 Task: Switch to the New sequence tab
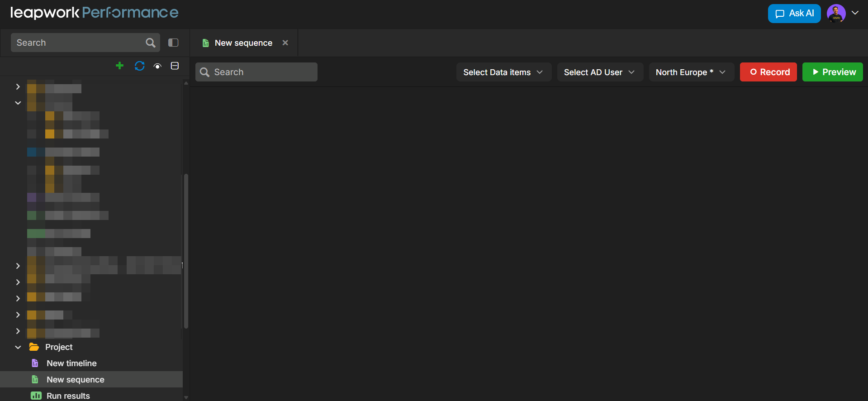point(243,43)
